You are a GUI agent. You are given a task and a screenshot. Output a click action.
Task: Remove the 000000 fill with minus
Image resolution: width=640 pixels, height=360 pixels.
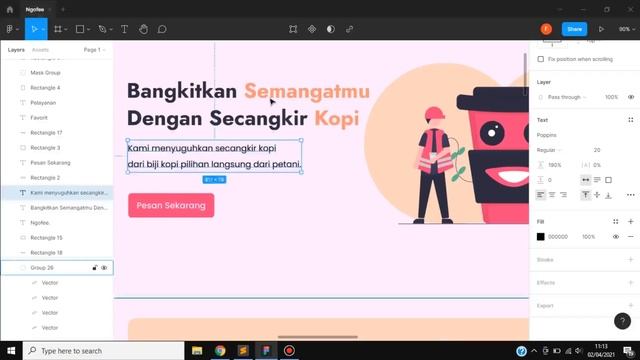click(x=631, y=237)
